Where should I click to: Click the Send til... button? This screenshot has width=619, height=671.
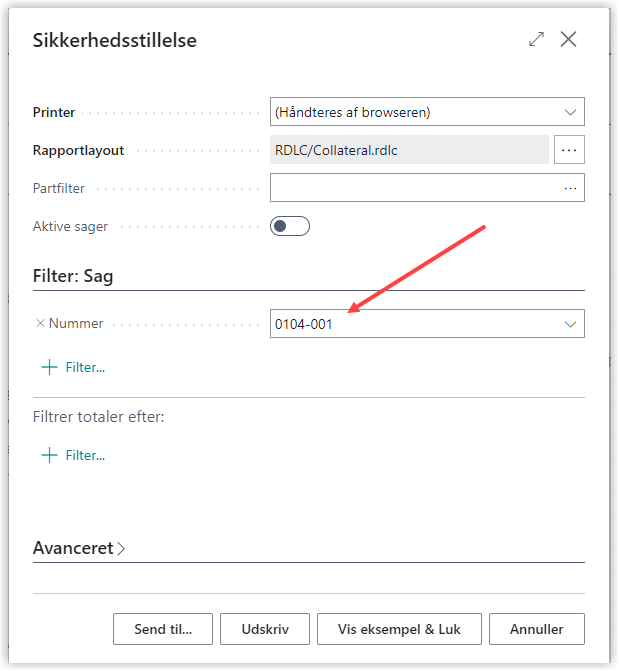163,629
